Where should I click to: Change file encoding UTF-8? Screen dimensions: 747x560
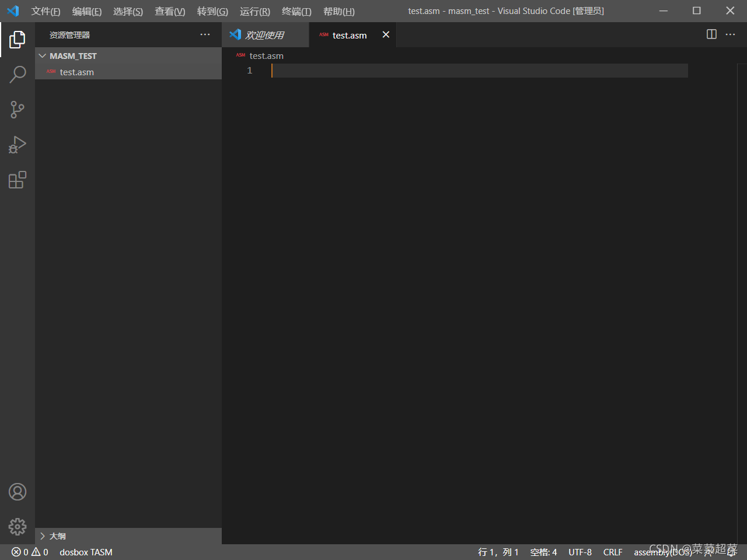(x=580, y=552)
